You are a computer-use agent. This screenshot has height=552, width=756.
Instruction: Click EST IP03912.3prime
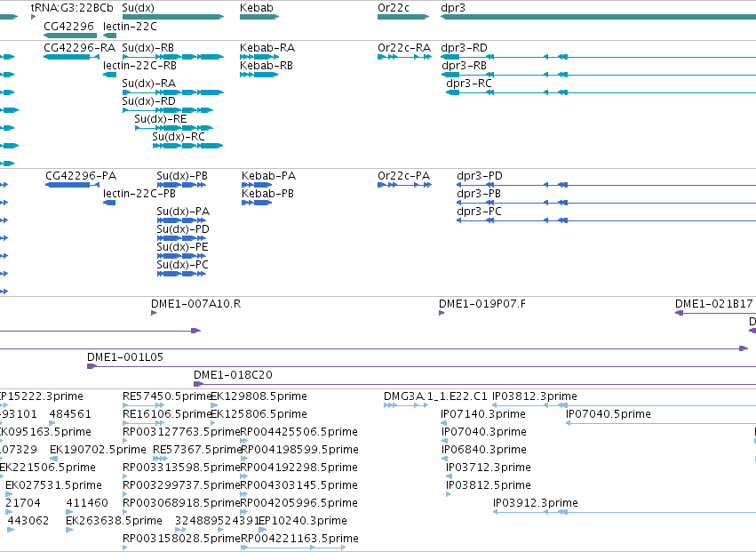tap(536, 503)
